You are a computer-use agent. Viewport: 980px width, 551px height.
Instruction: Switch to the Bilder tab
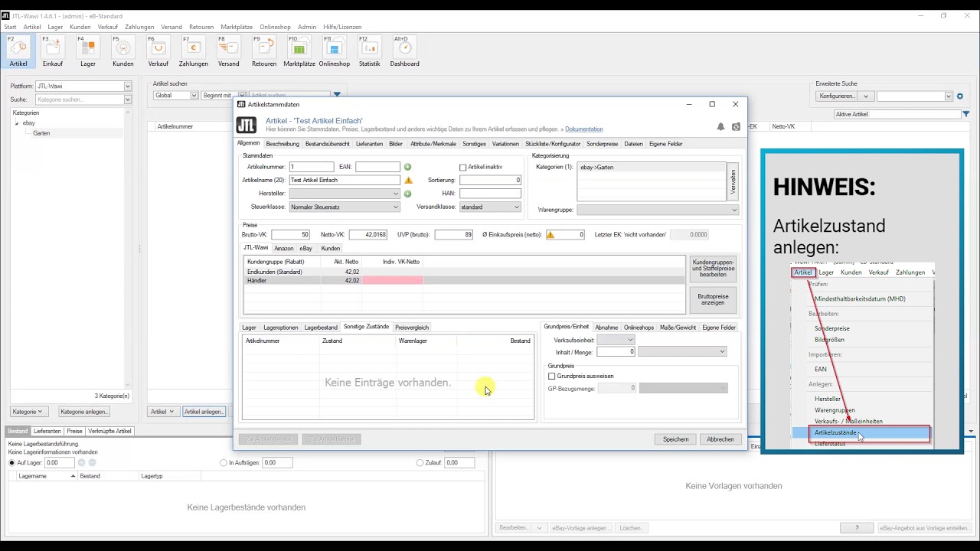[396, 144]
